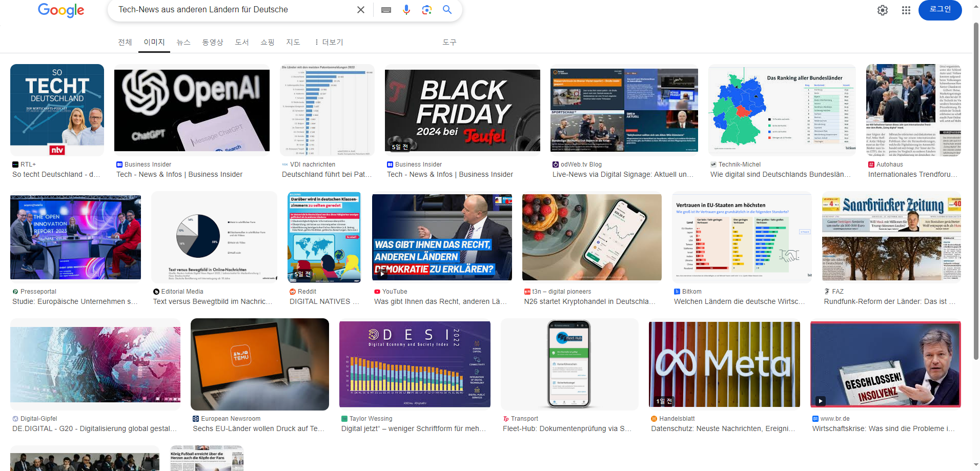The width and height of the screenshot is (980, 471).
Task: Click the VDI nachrichten source favicon
Action: [285, 165]
